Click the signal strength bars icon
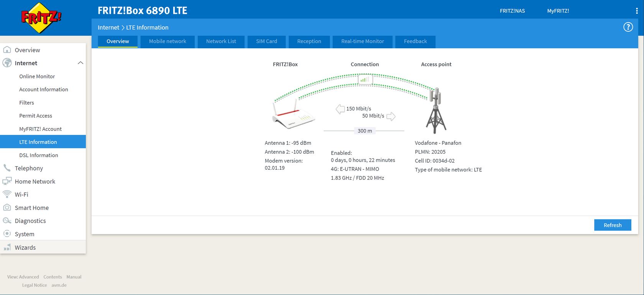The image size is (644, 295). pyautogui.click(x=365, y=79)
